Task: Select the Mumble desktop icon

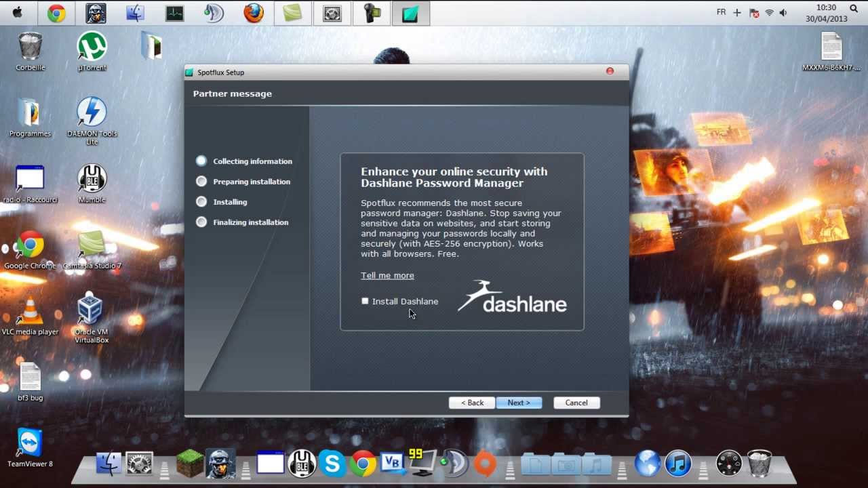Action: [x=92, y=184]
